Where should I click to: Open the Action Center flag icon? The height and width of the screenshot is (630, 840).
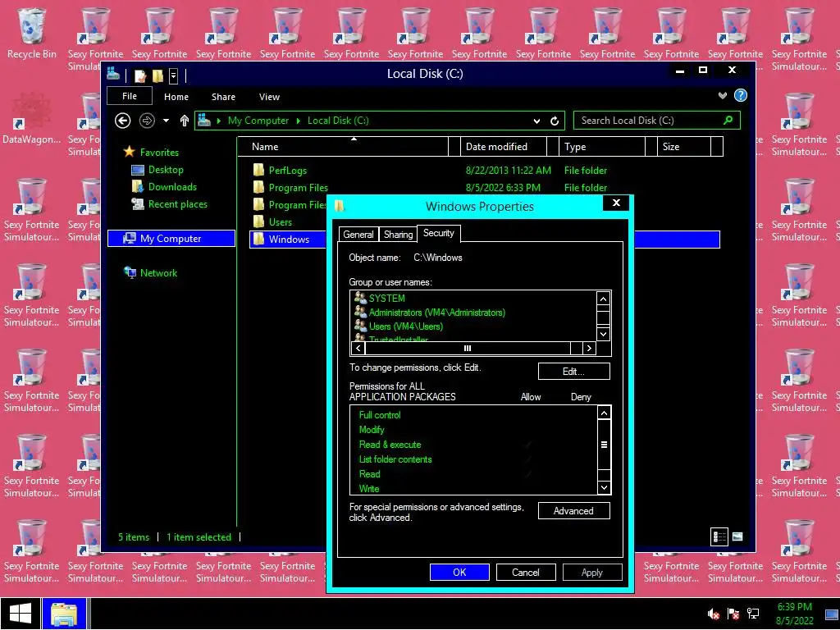pos(733,614)
